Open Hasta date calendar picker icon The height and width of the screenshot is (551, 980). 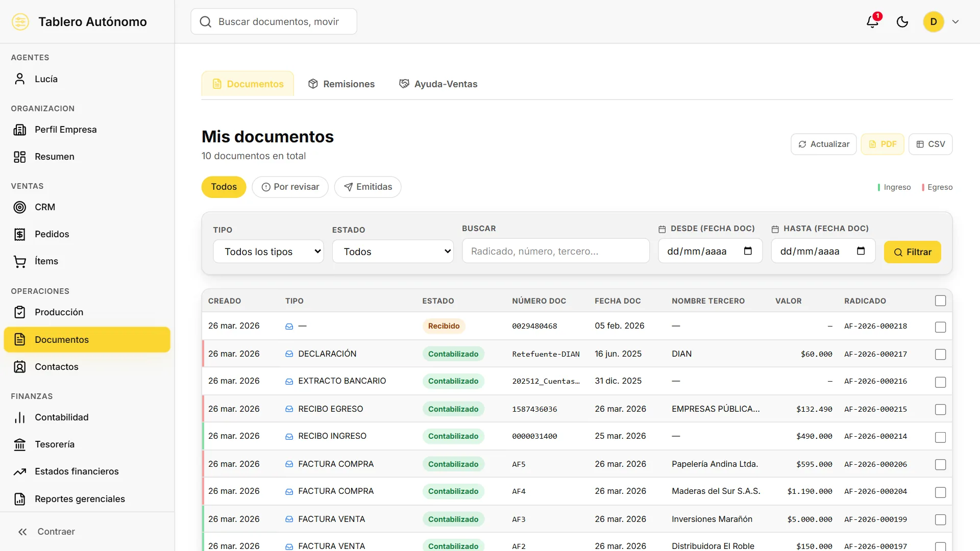coord(861,251)
